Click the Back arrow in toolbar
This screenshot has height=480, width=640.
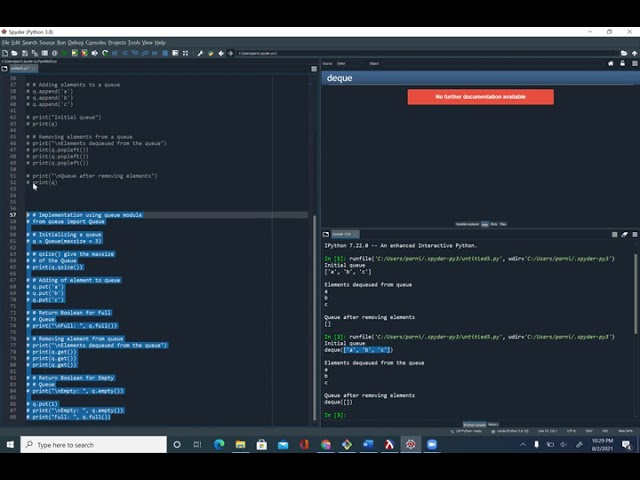pyautogui.click(x=221, y=53)
